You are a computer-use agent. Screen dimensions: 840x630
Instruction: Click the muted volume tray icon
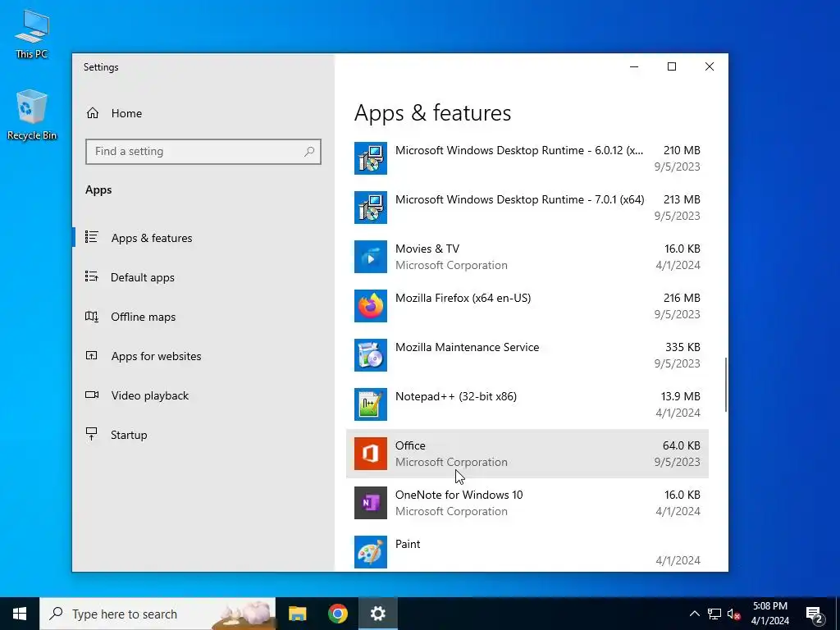[734, 614]
